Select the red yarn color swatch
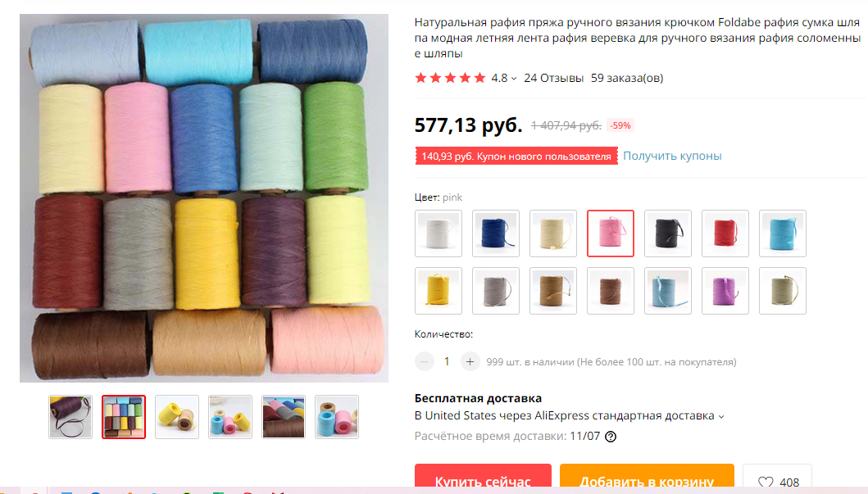This screenshot has width=868, height=494. [725, 233]
